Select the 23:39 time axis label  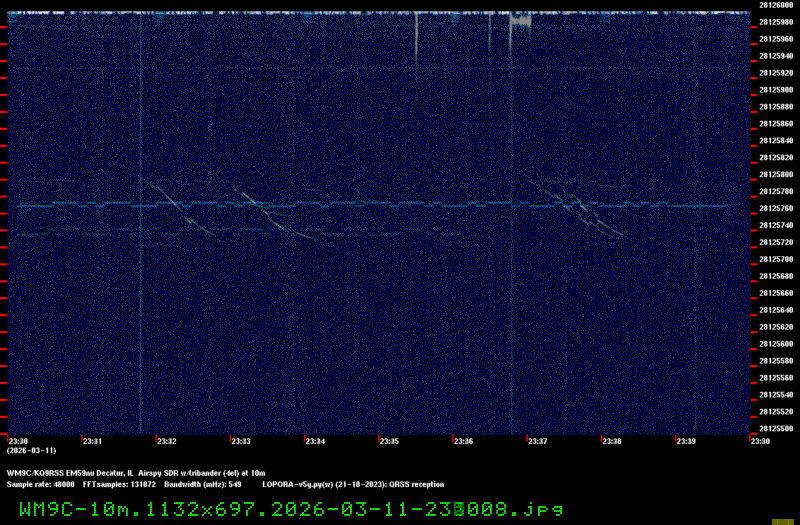click(686, 441)
